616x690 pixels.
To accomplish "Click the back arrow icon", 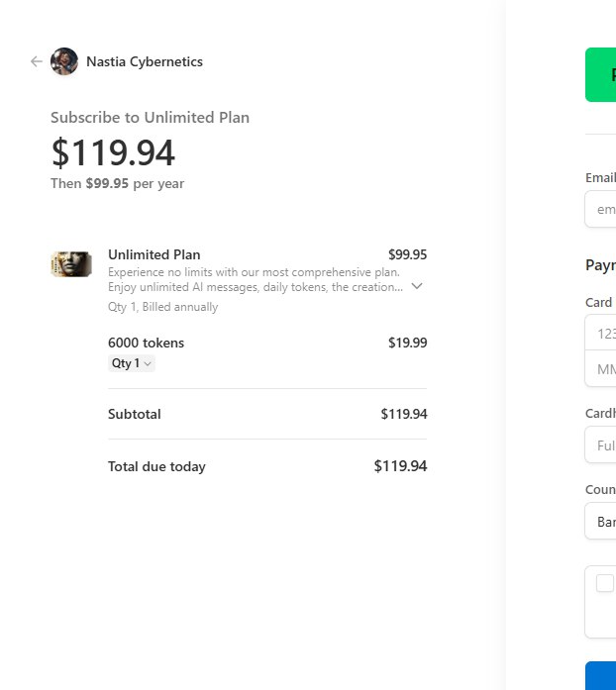I will click(x=37, y=61).
